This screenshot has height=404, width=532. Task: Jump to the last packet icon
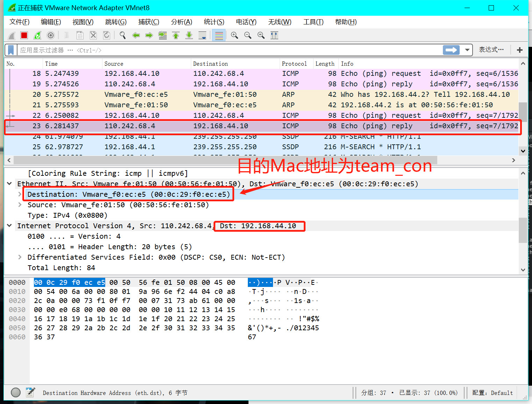click(189, 35)
